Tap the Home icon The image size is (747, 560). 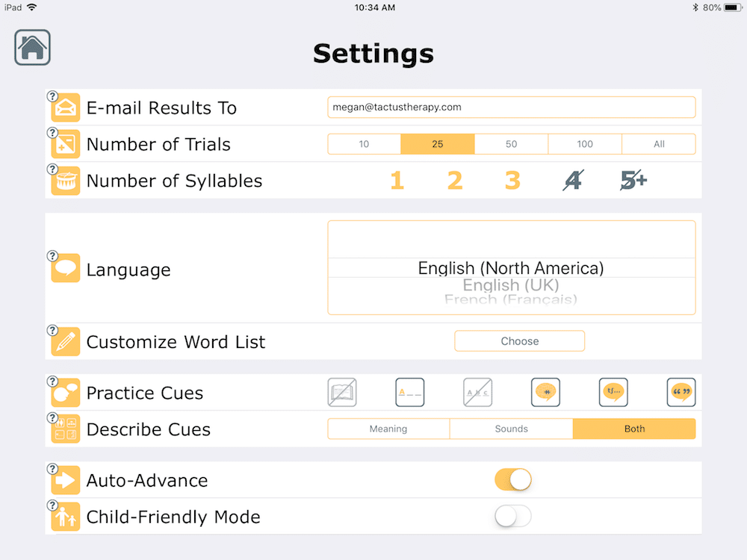coord(32,48)
